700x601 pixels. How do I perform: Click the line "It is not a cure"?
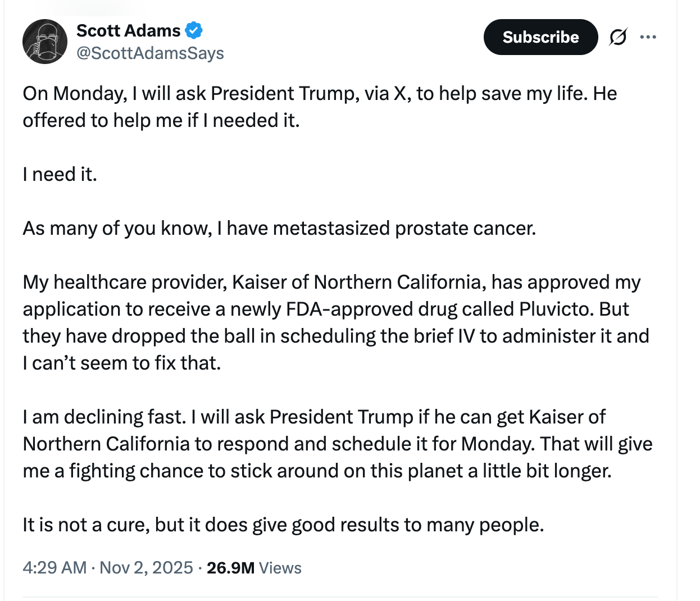pos(283,525)
